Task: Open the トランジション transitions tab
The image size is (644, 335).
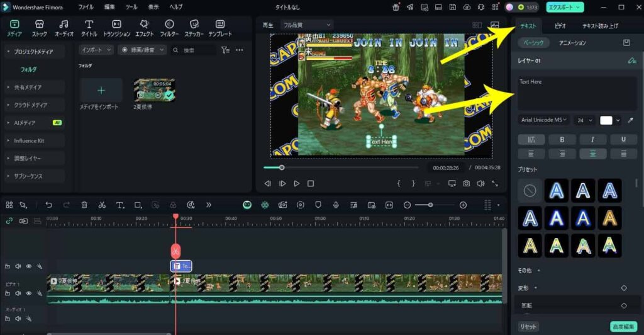Action: pyautogui.click(x=116, y=28)
